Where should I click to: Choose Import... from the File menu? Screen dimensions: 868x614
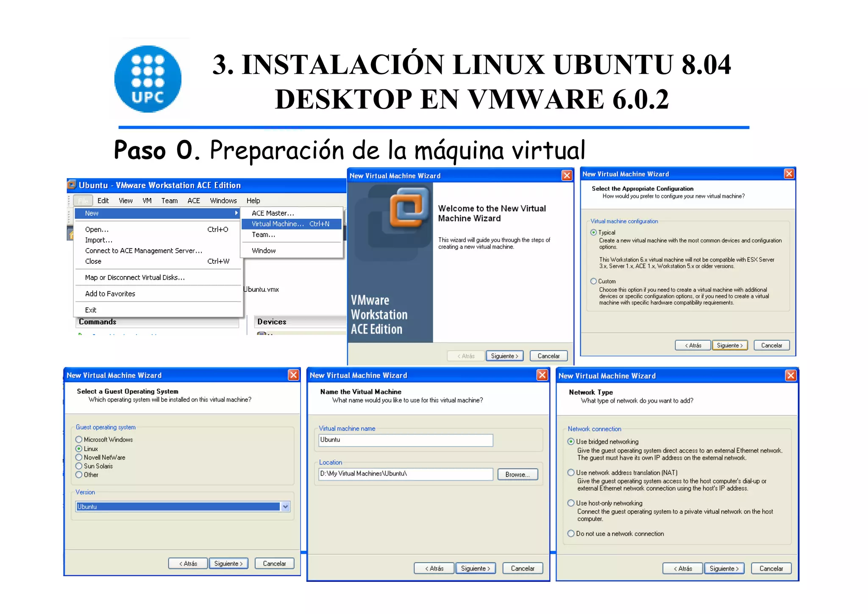[x=157, y=240]
